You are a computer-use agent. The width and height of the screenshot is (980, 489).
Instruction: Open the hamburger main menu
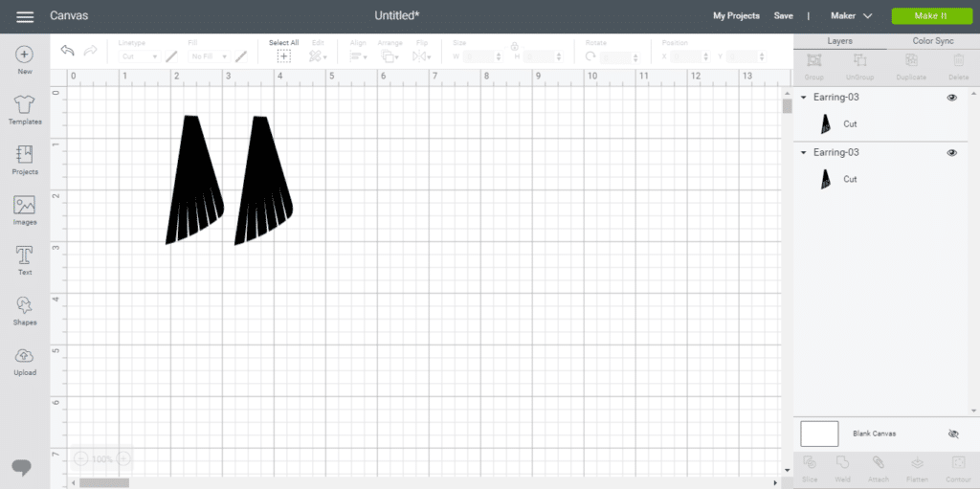point(25,16)
